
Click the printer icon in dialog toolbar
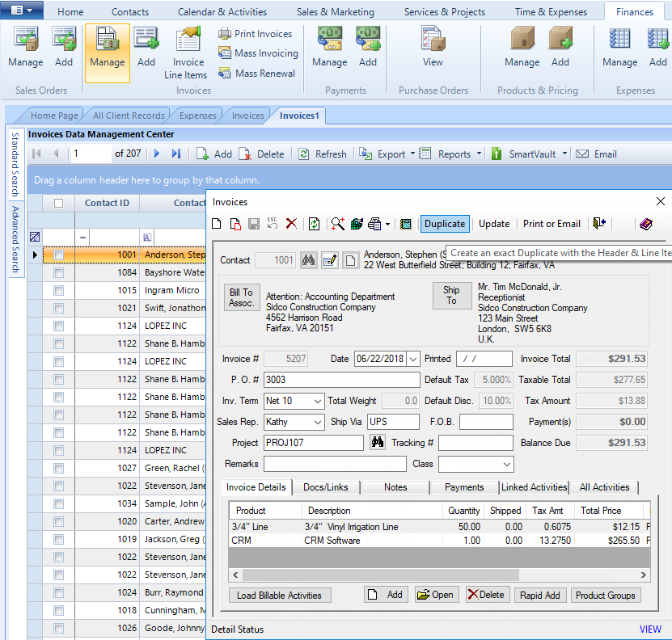(374, 224)
